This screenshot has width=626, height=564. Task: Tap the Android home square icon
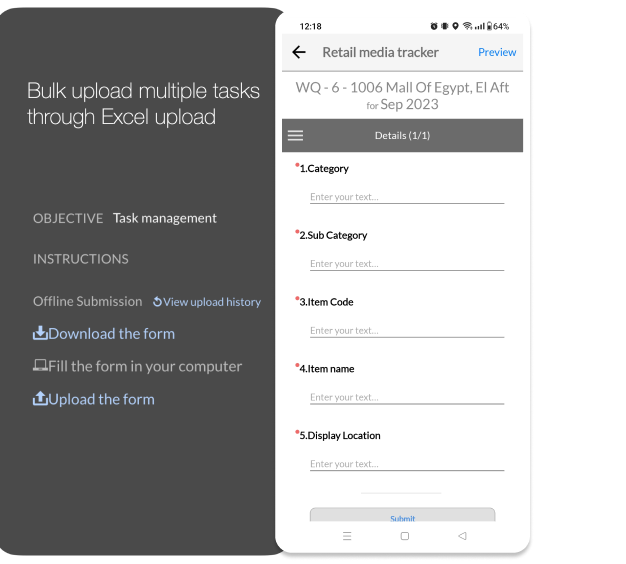coord(404,536)
